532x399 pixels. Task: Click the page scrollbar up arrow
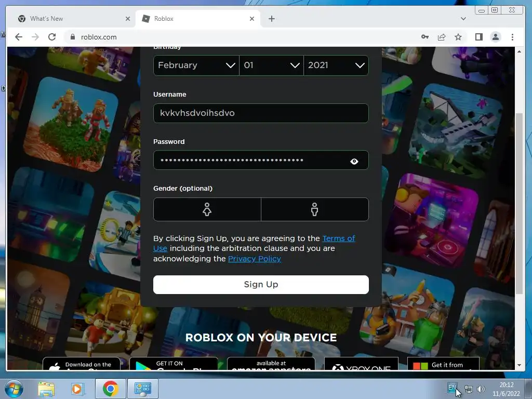click(x=519, y=51)
